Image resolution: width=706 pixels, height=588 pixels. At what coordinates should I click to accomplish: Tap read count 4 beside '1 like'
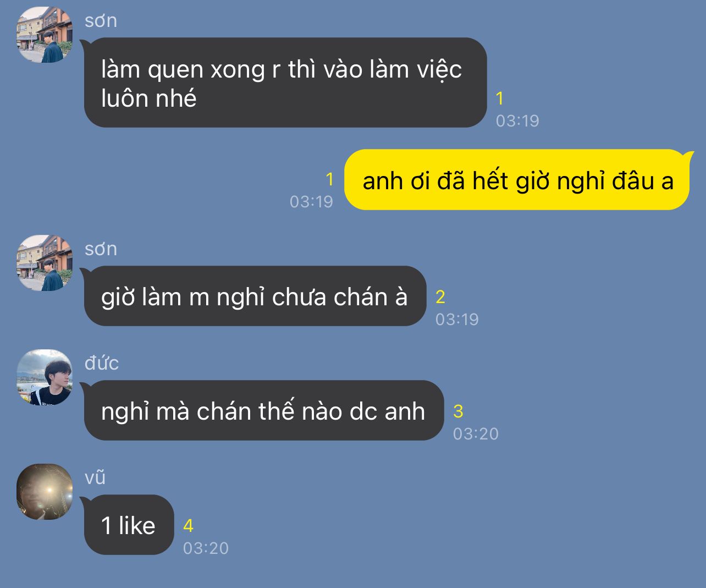(x=188, y=526)
